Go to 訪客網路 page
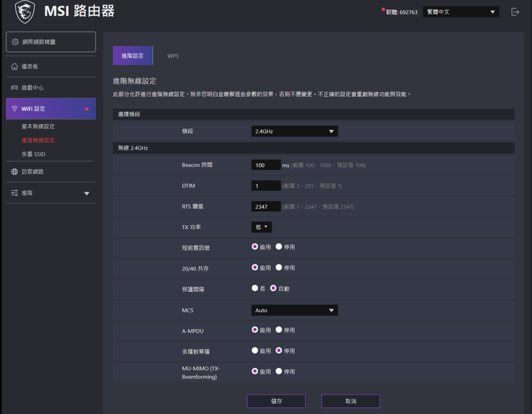The width and height of the screenshot is (532, 414). coord(51,172)
